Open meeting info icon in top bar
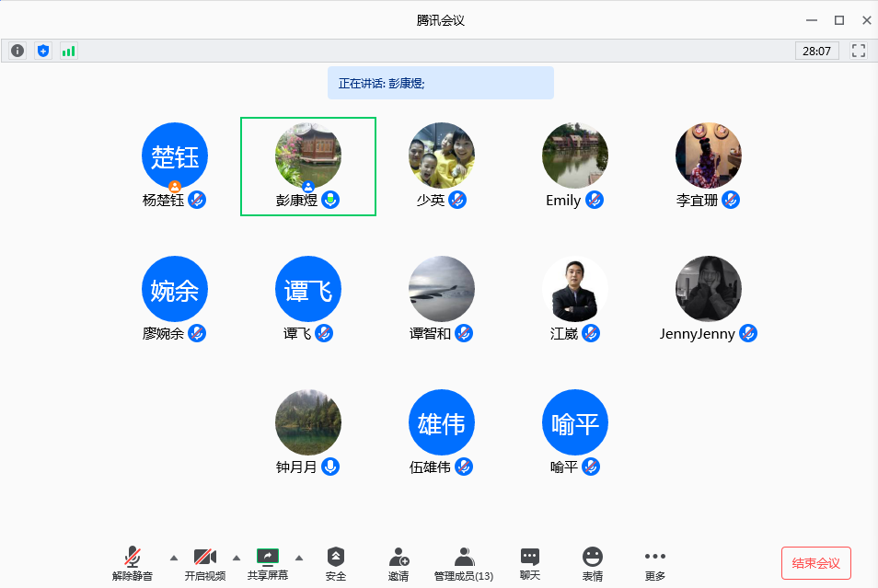 point(17,51)
